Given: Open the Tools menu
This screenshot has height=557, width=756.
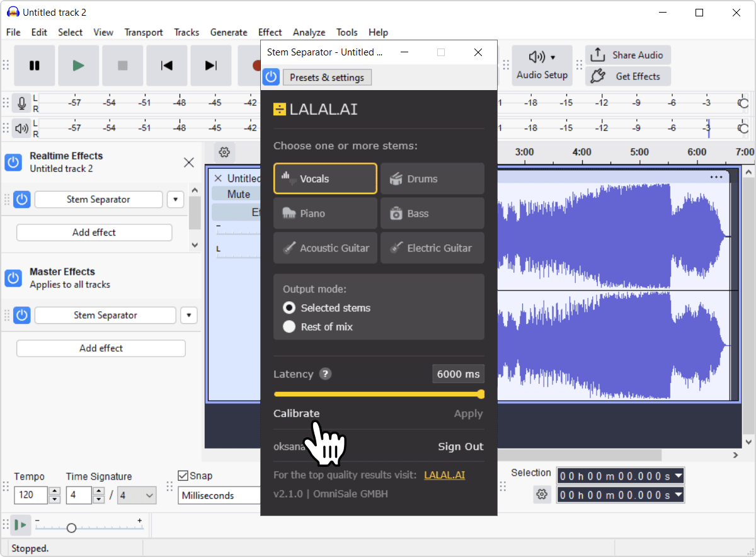Looking at the screenshot, I should pos(346,32).
